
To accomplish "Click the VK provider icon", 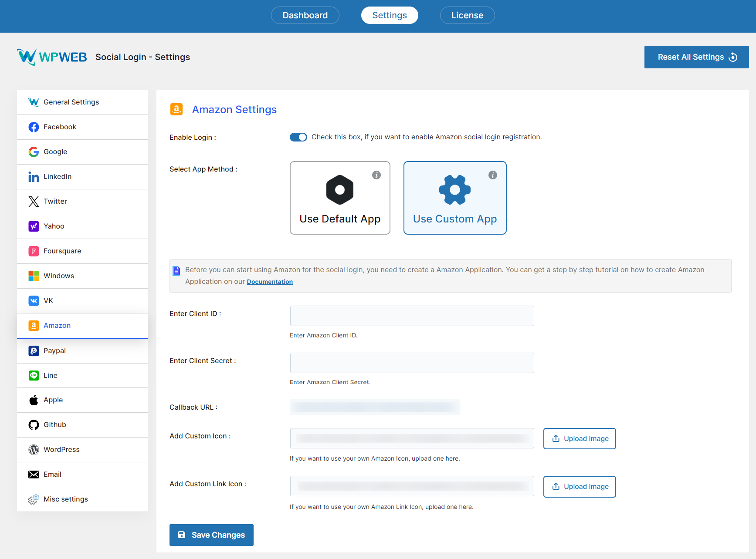I will point(34,300).
